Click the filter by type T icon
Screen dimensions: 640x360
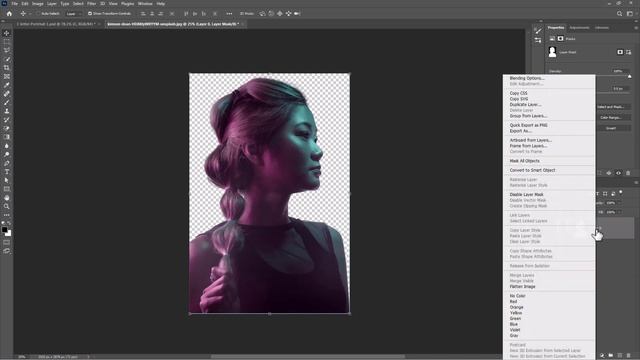(x=598, y=194)
